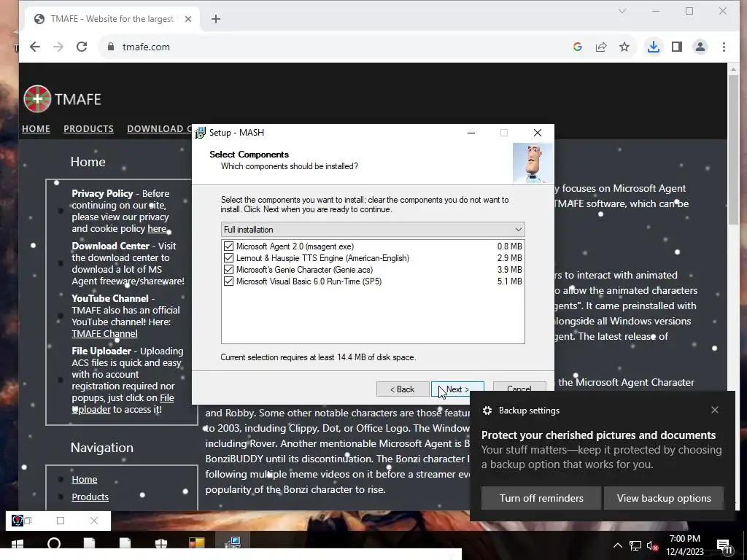Turn off backup reminders
This screenshot has width=747, height=560.
pyautogui.click(x=541, y=498)
